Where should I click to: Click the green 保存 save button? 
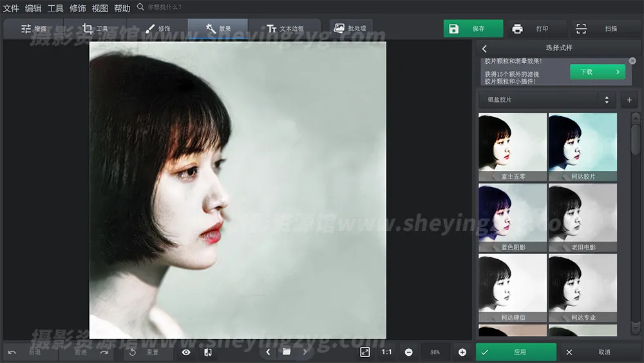coord(473,29)
